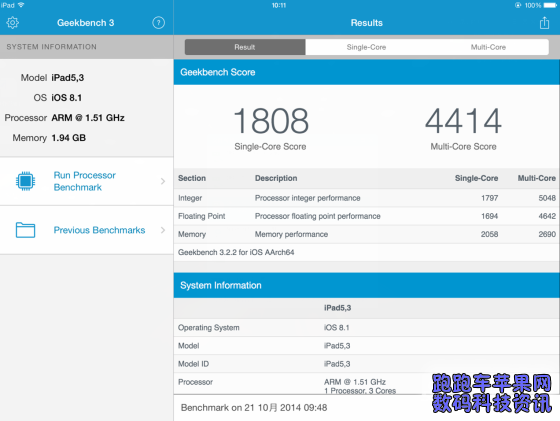
Task: Tap the status bar time 10:11
Action: coord(279,5)
